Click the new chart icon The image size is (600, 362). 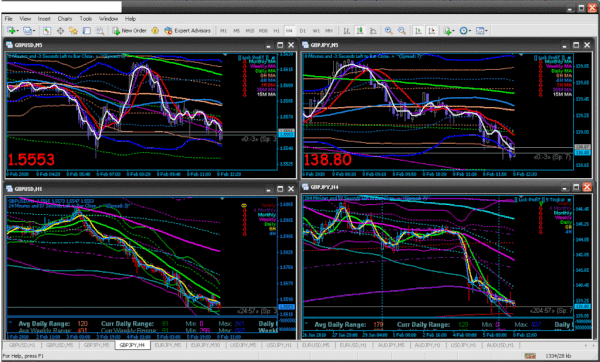tap(11, 31)
